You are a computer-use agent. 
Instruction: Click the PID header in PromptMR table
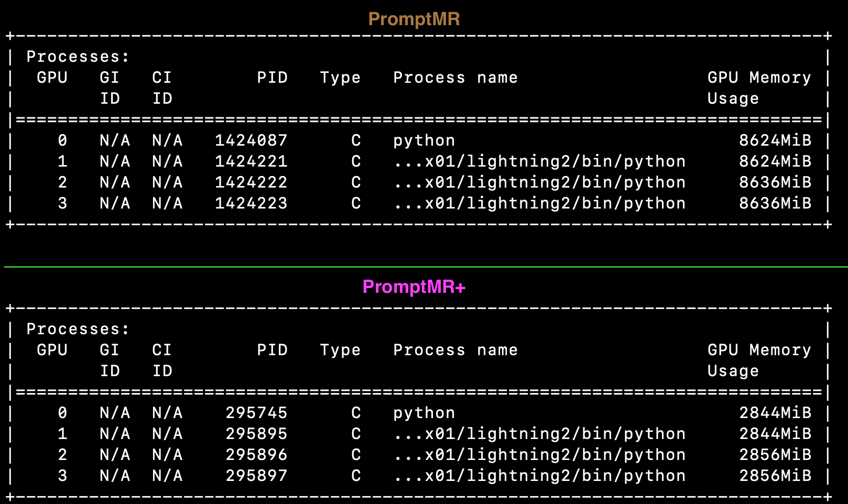coord(272,78)
